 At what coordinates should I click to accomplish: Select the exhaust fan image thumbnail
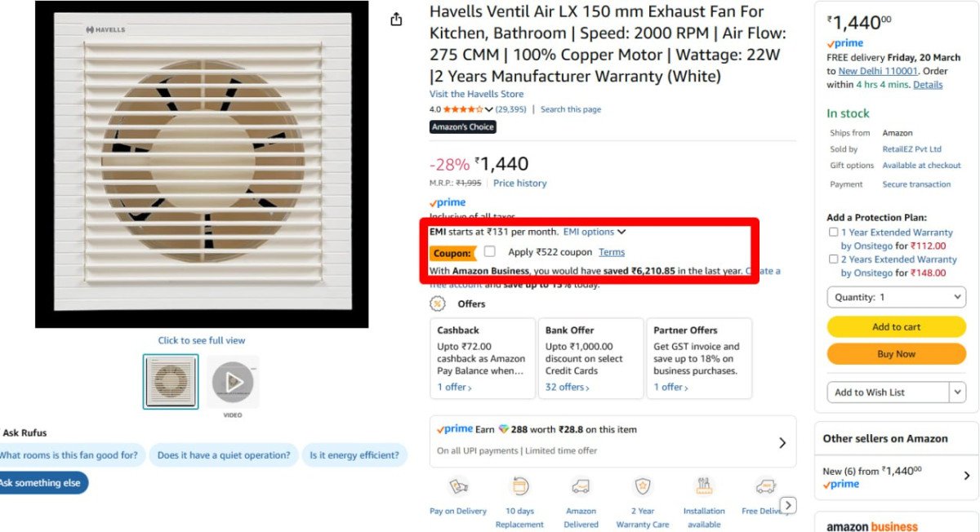[x=171, y=381]
